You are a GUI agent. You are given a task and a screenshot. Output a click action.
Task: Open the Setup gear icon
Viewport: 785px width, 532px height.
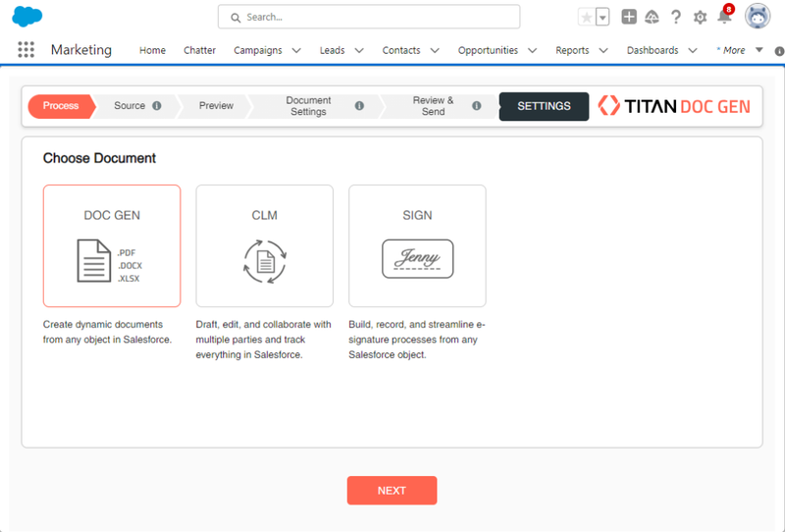point(700,18)
